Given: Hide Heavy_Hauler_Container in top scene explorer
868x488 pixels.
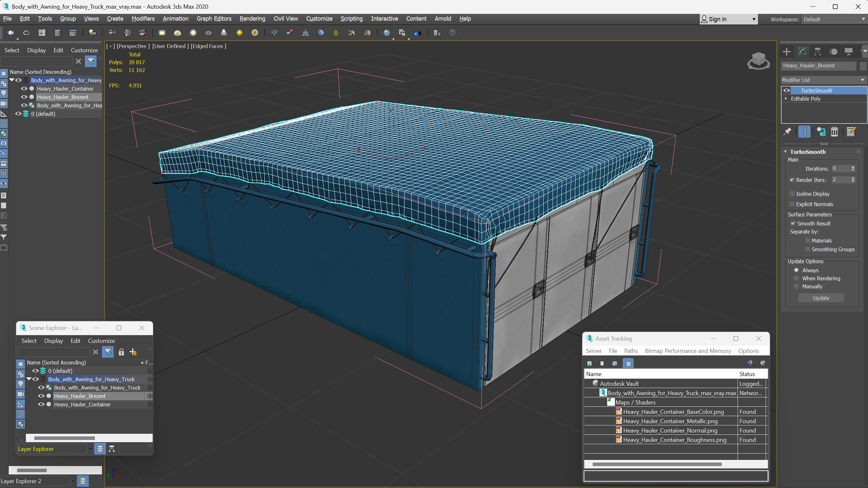Looking at the screenshot, I should coord(24,89).
